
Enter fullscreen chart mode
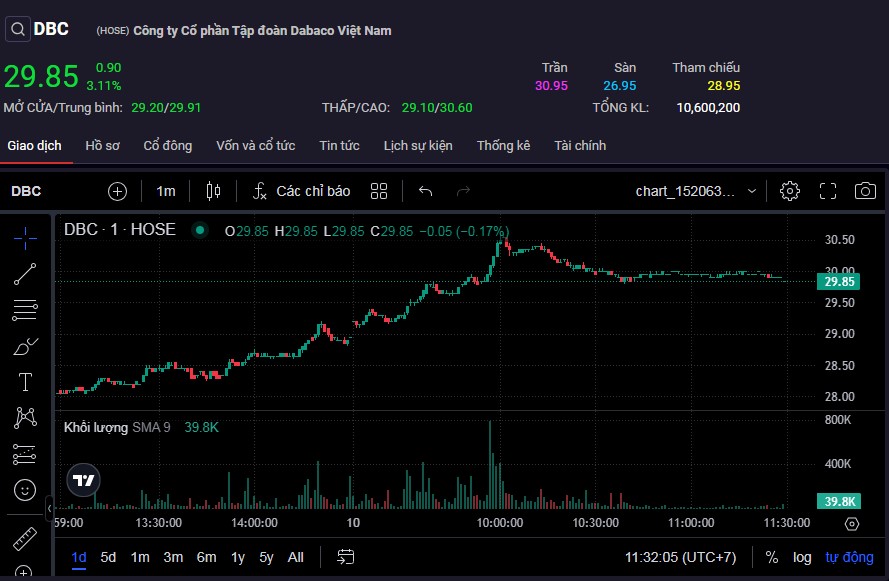828,191
